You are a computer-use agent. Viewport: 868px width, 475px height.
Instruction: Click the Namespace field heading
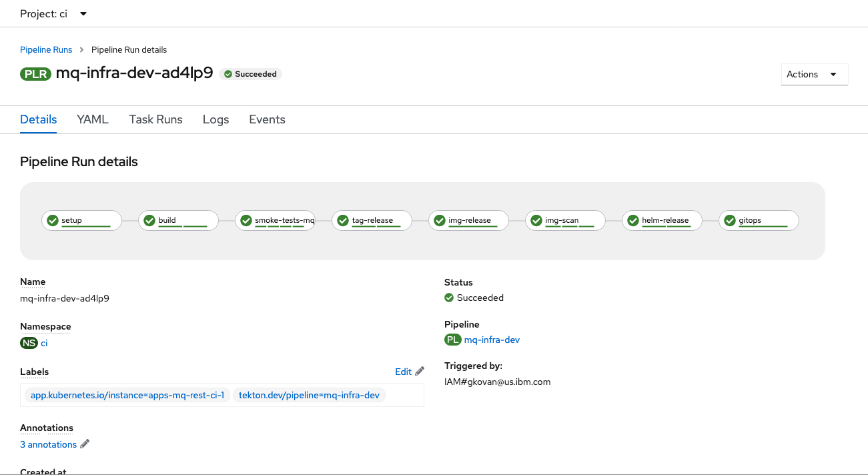(45, 326)
